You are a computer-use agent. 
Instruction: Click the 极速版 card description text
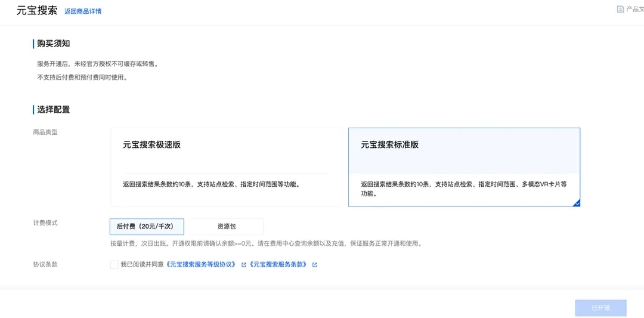[211, 184]
